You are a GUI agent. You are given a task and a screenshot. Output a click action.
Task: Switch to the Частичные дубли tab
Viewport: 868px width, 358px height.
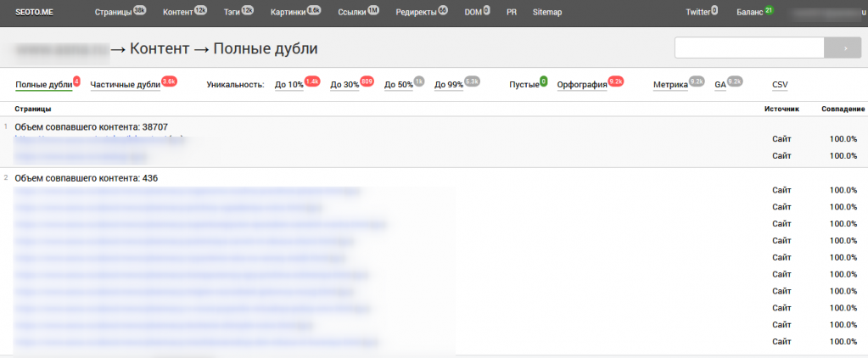pyautogui.click(x=126, y=85)
